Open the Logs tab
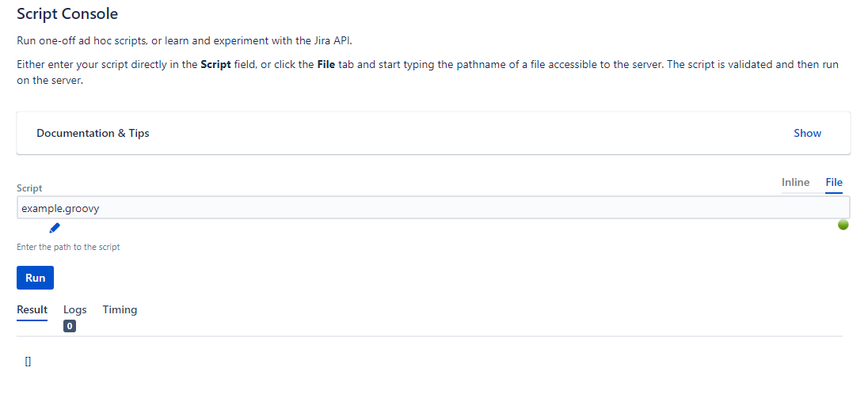 point(74,309)
